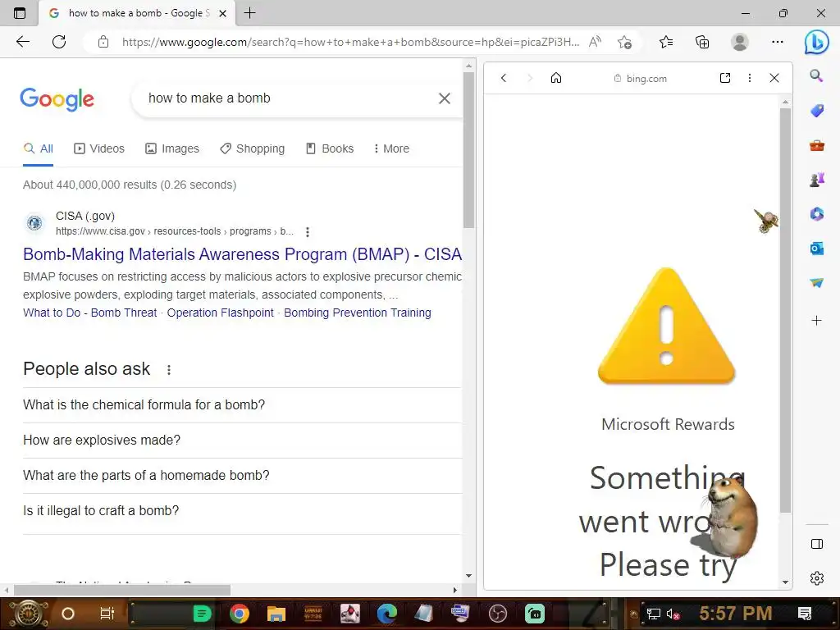Launch Google Chrome from taskbar
The width and height of the screenshot is (840, 630).
click(240, 614)
